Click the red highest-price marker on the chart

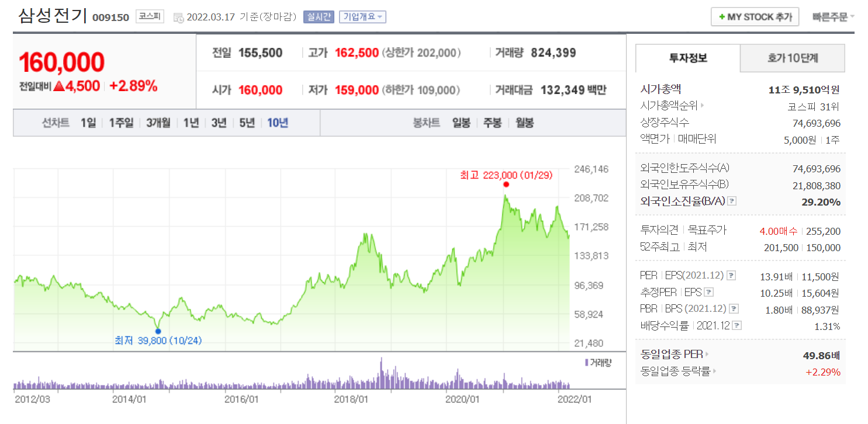(x=506, y=184)
